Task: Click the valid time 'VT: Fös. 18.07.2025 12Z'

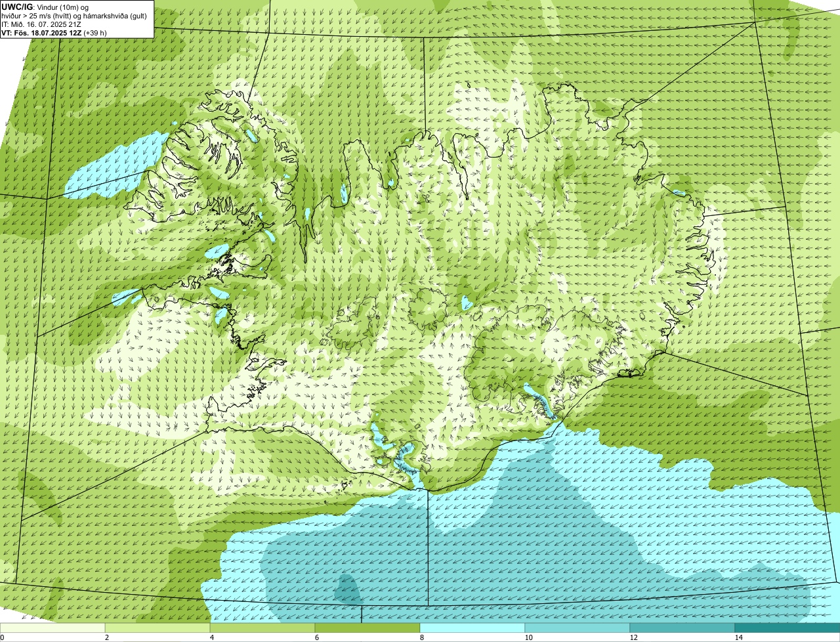Action: click(41, 33)
